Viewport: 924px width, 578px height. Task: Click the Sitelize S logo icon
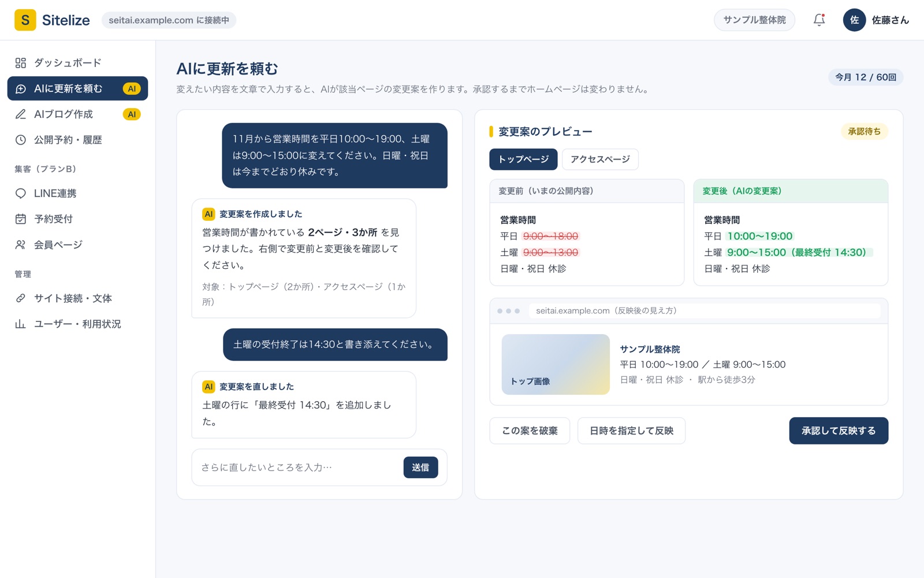(25, 20)
